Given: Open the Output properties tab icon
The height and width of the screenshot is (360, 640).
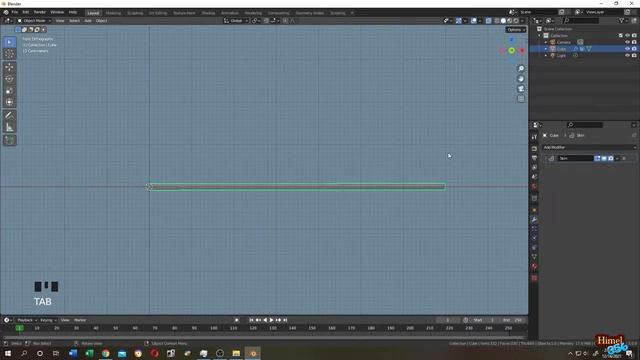Looking at the screenshot, I should [534, 158].
